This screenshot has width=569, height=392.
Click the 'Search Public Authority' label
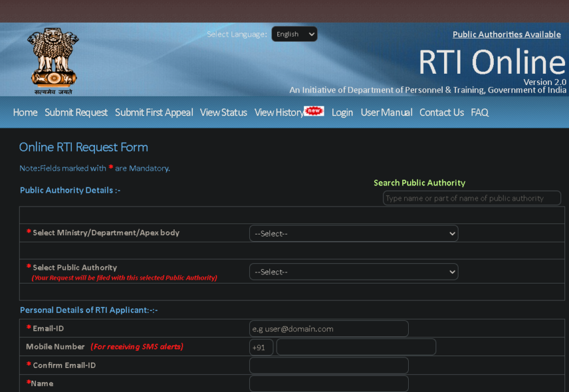click(x=419, y=183)
